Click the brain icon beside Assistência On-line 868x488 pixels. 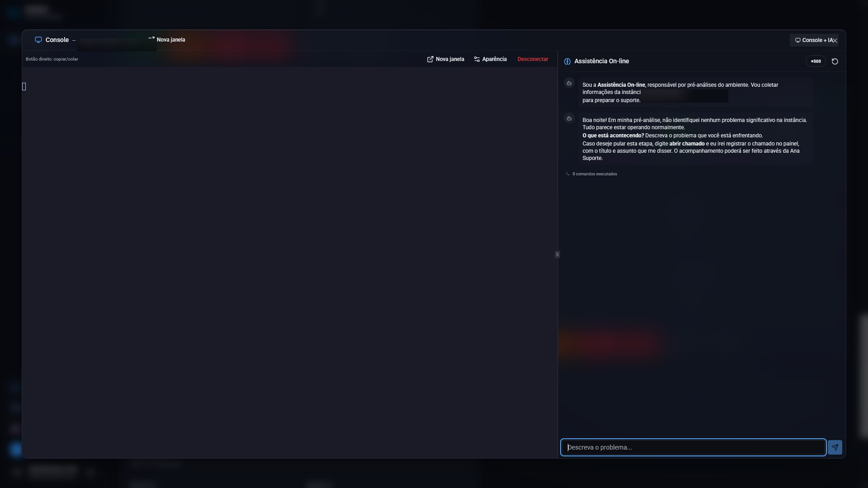coord(567,61)
